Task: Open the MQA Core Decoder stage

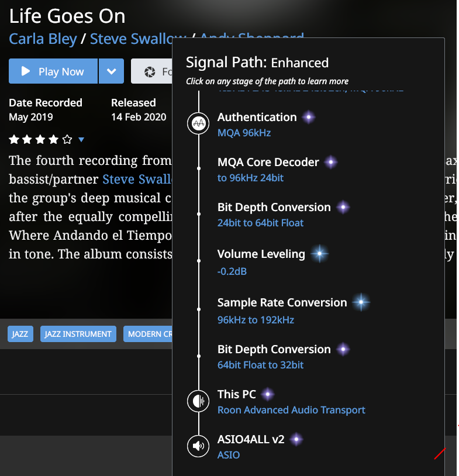Action: tap(268, 162)
